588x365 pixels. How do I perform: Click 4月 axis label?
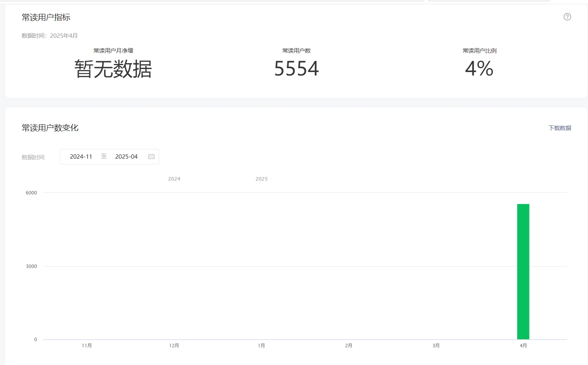523,346
